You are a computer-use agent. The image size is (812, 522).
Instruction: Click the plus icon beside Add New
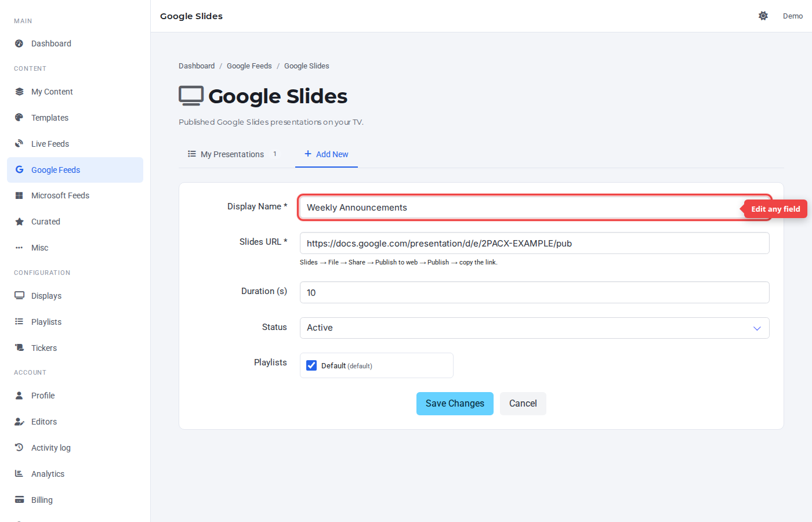click(x=308, y=154)
